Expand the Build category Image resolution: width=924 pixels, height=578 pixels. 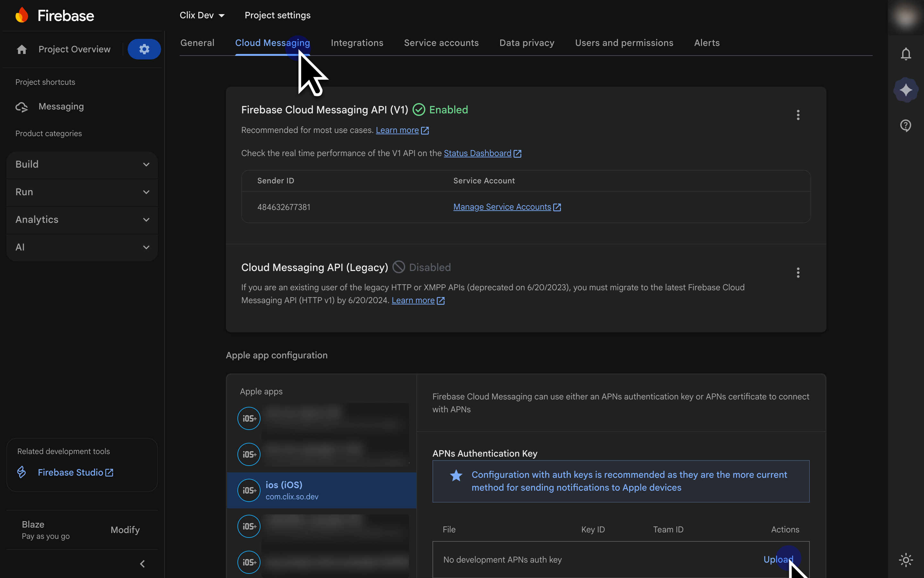[x=82, y=164]
